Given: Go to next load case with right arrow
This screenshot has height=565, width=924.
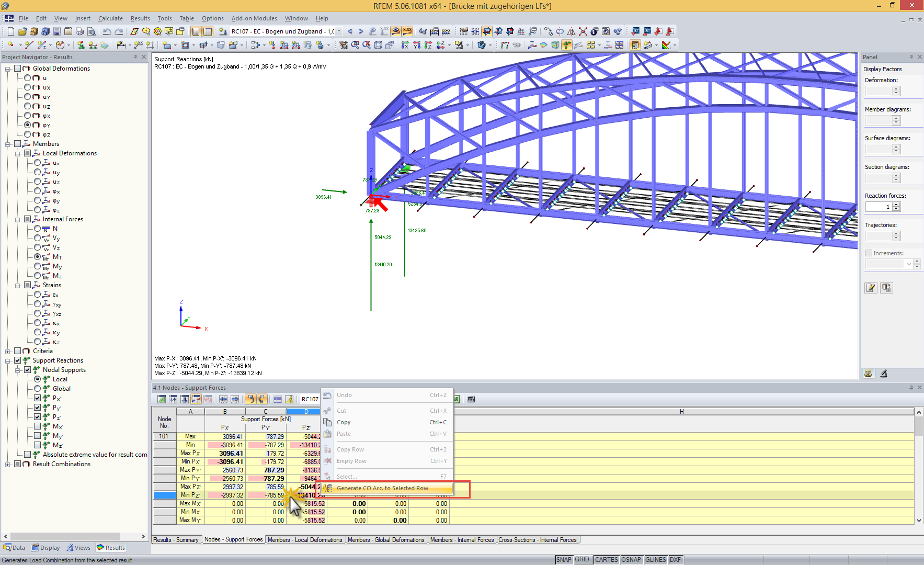Looking at the screenshot, I should click(x=361, y=31).
